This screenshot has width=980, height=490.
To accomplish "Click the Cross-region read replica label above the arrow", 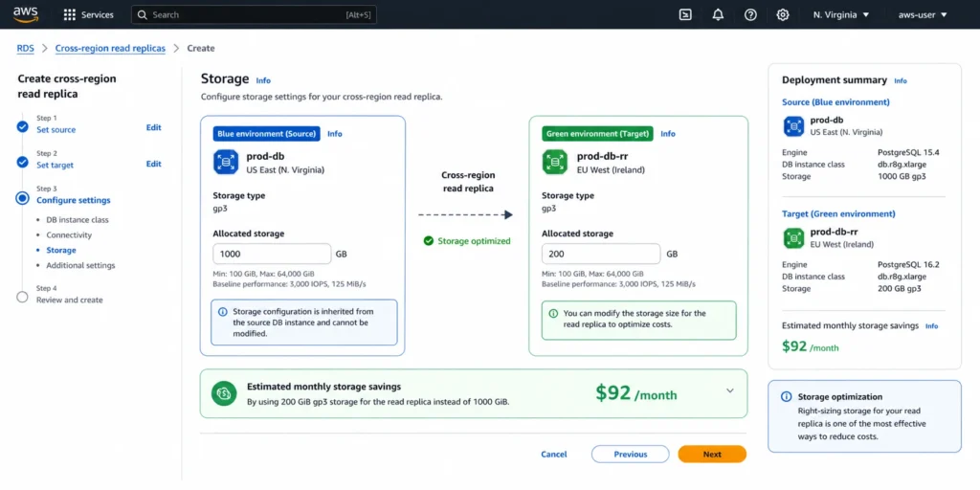I will [x=468, y=183].
